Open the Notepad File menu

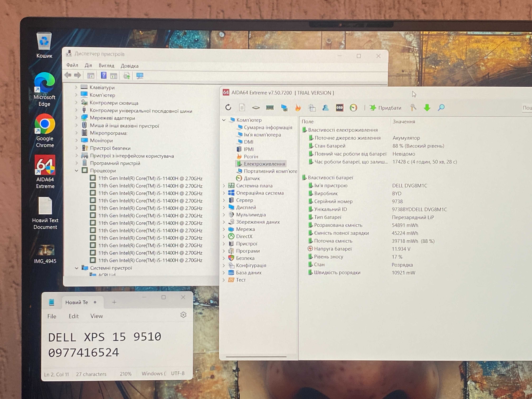[52, 316]
